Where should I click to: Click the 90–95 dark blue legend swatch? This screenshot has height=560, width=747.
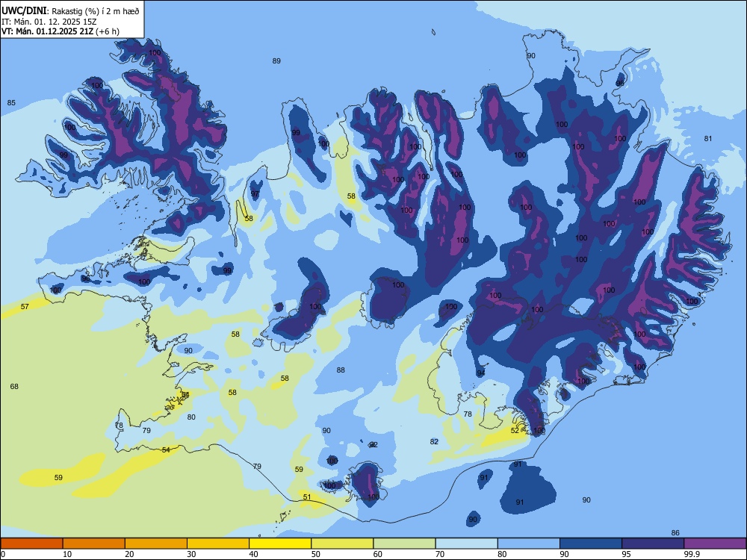[x=591, y=544]
